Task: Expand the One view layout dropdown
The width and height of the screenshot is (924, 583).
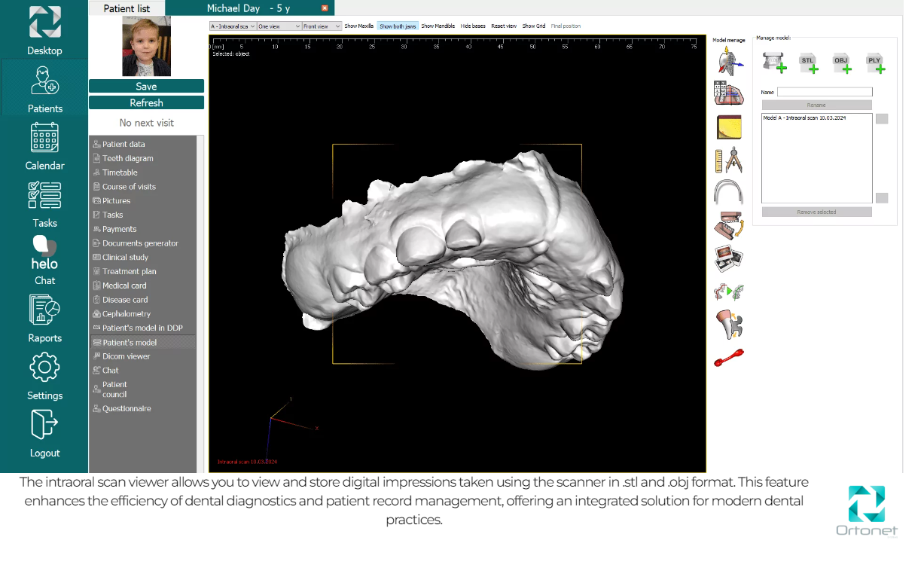Action: pos(279,26)
